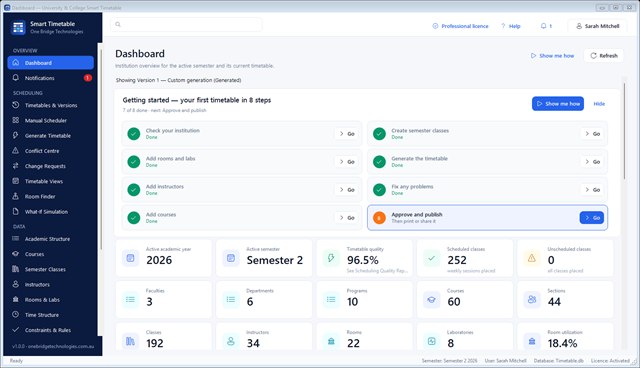Open the Dashboard sidebar item
The width and height of the screenshot is (640, 368).
coord(50,63)
